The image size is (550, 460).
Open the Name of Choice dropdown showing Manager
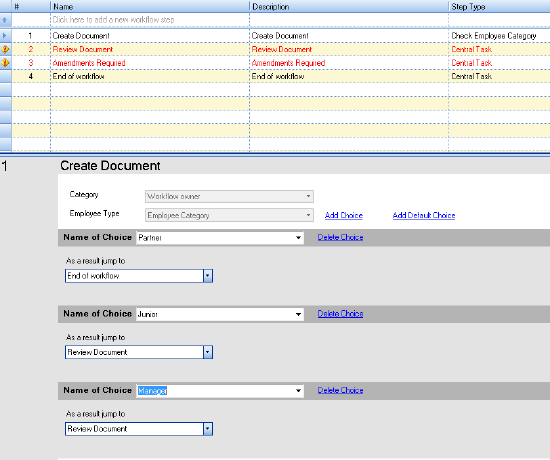pyautogui.click(x=220, y=391)
